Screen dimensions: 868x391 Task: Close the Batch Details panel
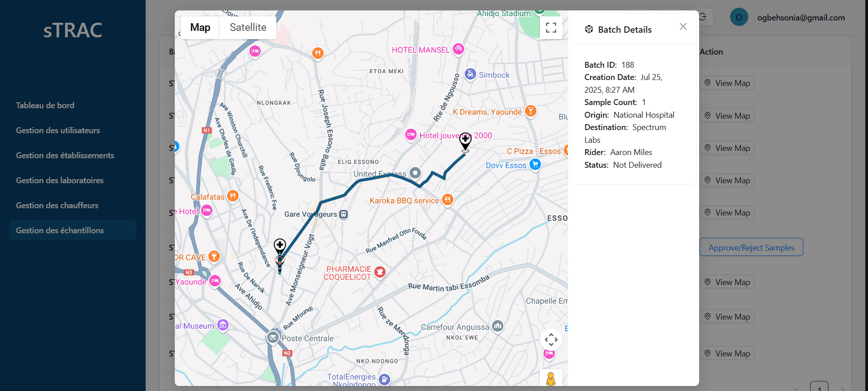pos(683,27)
